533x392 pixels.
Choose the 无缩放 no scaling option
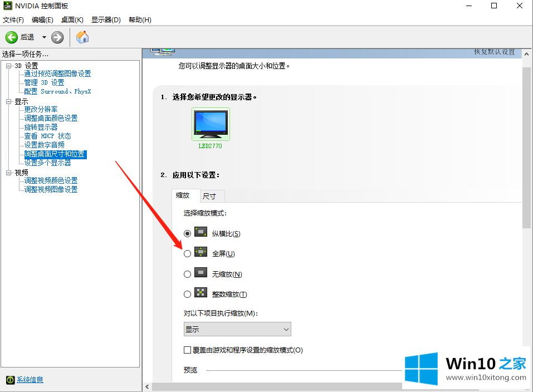188,274
